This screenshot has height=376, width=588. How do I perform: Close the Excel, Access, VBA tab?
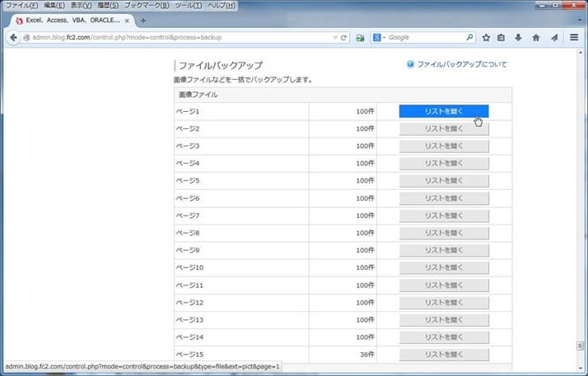(x=127, y=21)
